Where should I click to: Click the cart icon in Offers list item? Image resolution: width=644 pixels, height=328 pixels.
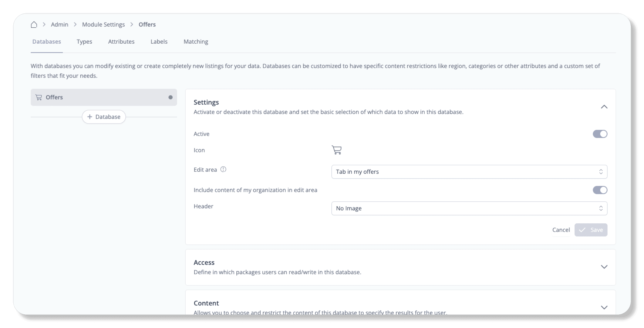tap(38, 97)
